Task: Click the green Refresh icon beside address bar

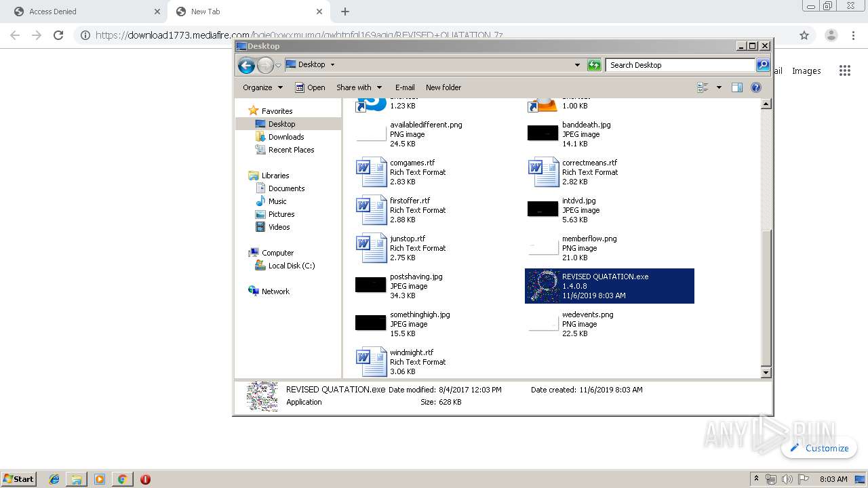Action: (594, 65)
